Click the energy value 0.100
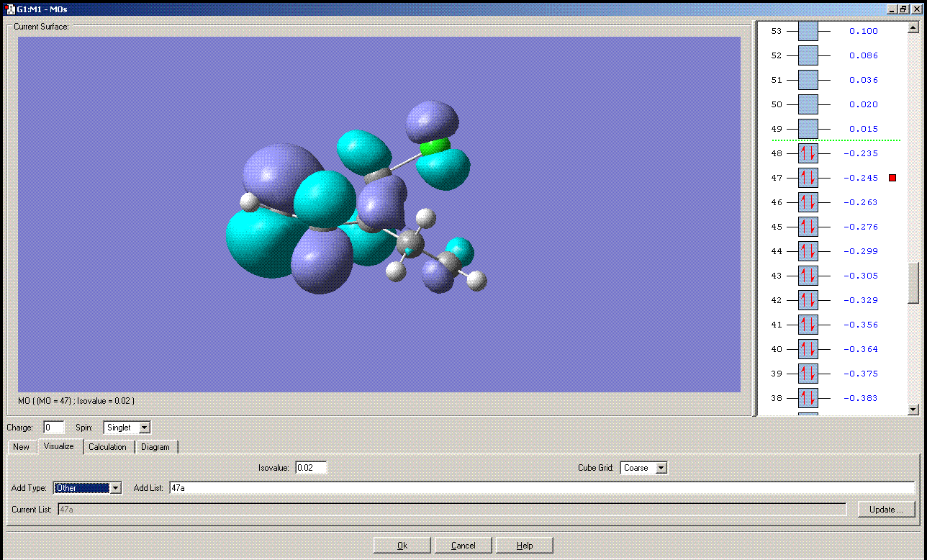This screenshot has height=560, width=927. (864, 31)
